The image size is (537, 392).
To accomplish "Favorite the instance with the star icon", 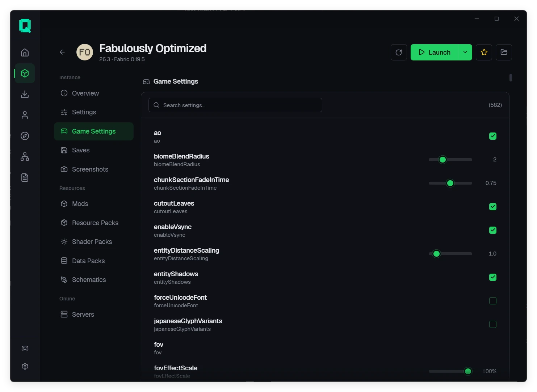I will (x=484, y=52).
